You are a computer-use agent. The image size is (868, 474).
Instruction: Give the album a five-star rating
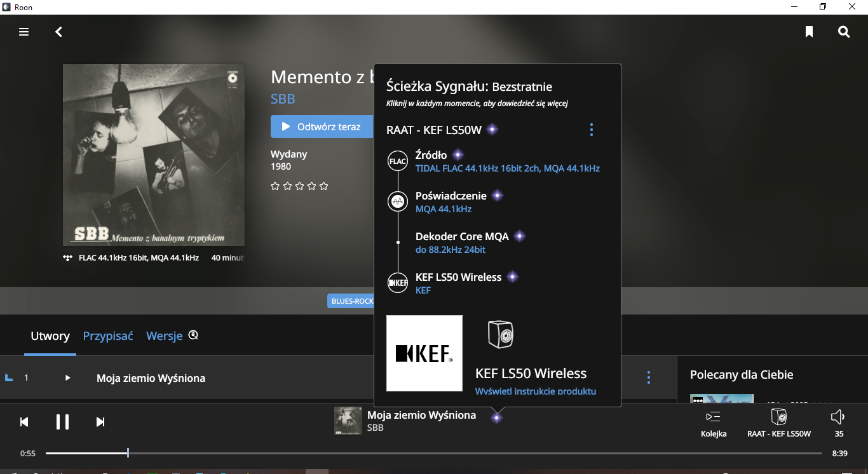(x=324, y=186)
